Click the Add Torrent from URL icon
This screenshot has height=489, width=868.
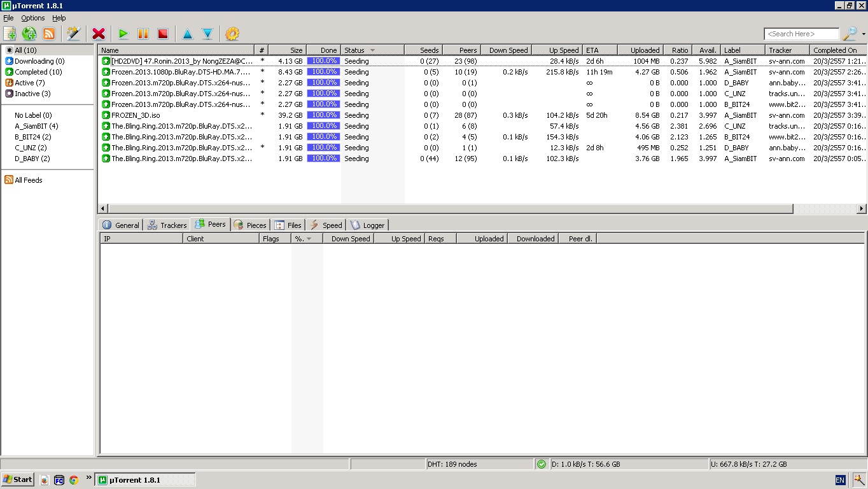(29, 34)
